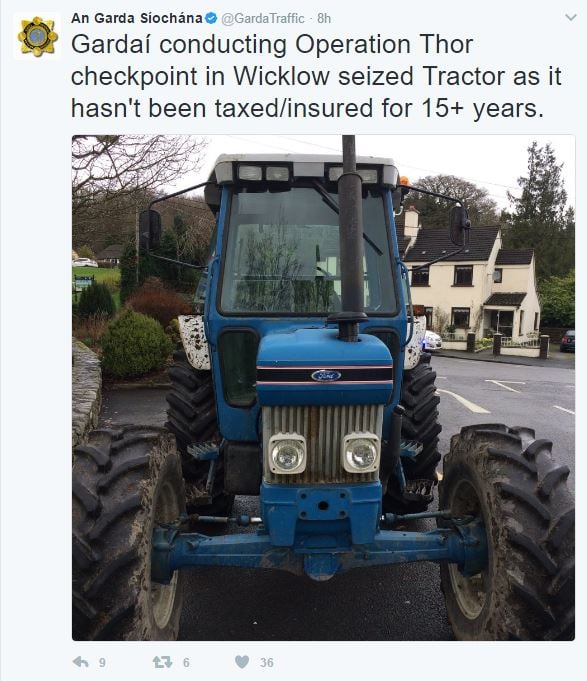Click the Garda badge profile avatar
587x681 pixels.
[37, 36]
